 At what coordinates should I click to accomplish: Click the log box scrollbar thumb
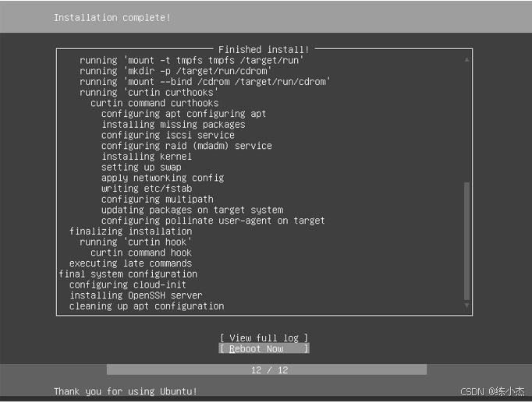pos(466,241)
